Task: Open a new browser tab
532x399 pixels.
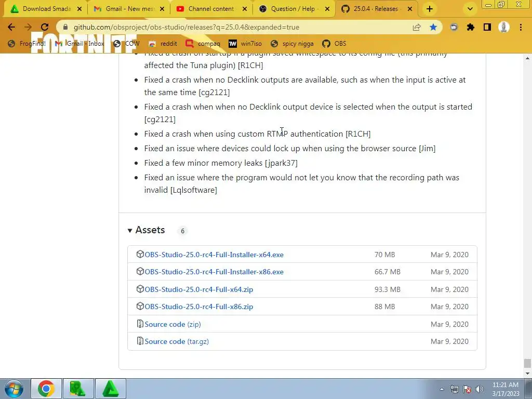Action: pyautogui.click(x=430, y=9)
